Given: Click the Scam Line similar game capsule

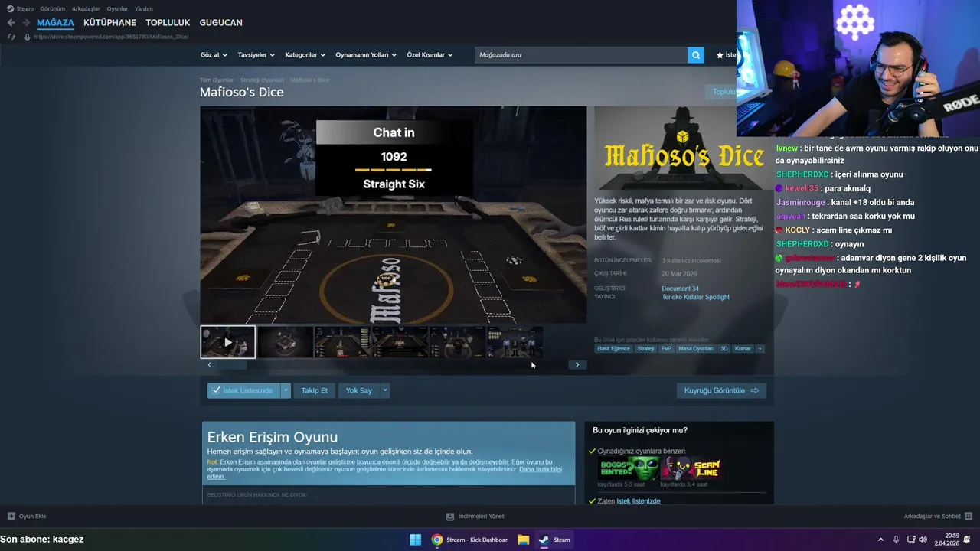Looking at the screenshot, I should (691, 468).
